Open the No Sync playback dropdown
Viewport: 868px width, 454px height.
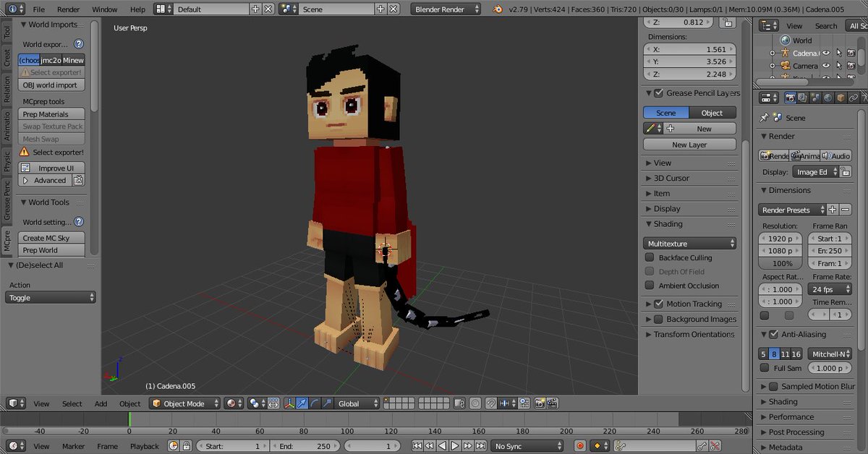click(x=527, y=446)
